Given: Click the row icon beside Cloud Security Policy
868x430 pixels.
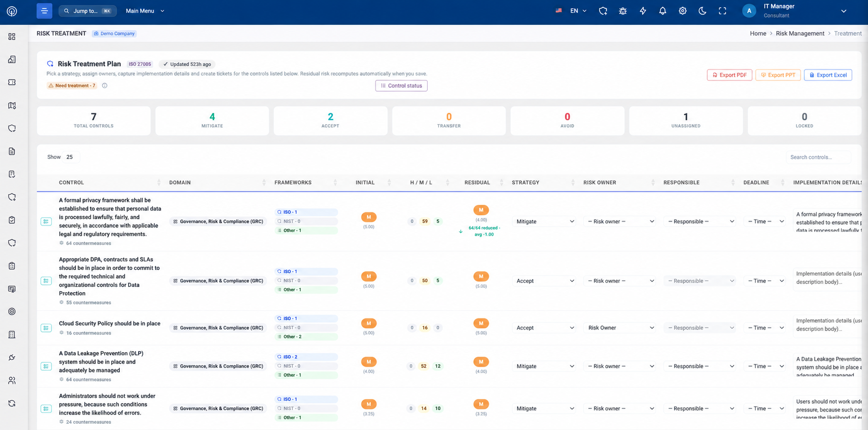Looking at the screenshot, I should pos(46,328).
